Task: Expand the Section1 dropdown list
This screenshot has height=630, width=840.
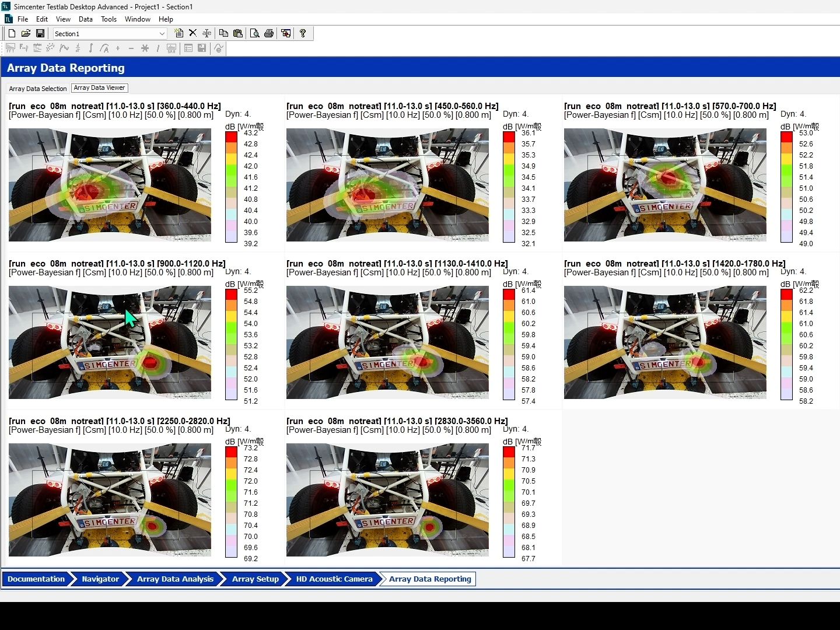Action: [x=162, y=34]
